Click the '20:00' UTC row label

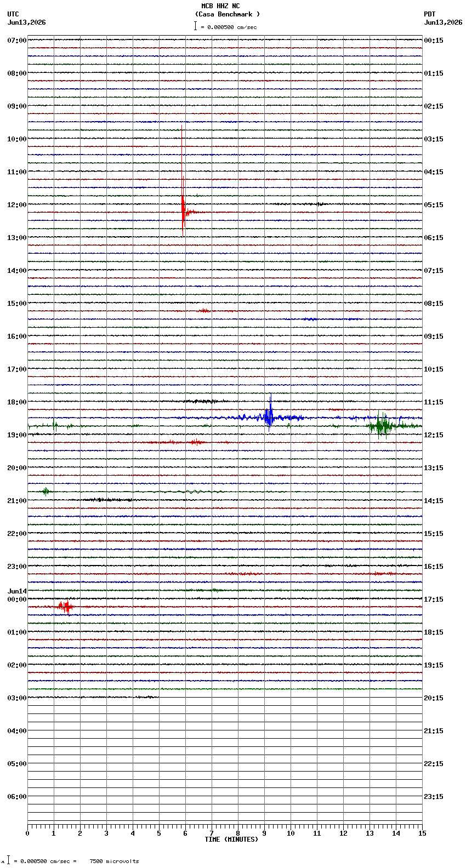17,468
